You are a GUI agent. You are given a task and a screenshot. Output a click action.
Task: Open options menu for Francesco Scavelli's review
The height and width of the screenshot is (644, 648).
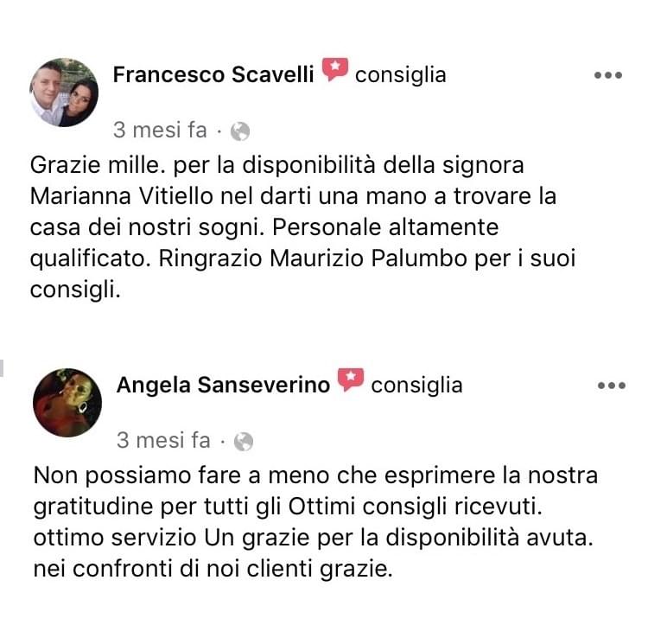pyautogui.click(x=608, y=75)
